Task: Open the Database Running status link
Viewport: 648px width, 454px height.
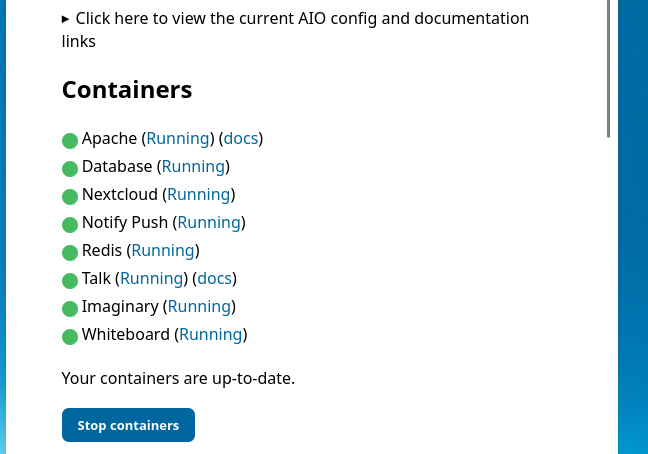Action: 193,166
